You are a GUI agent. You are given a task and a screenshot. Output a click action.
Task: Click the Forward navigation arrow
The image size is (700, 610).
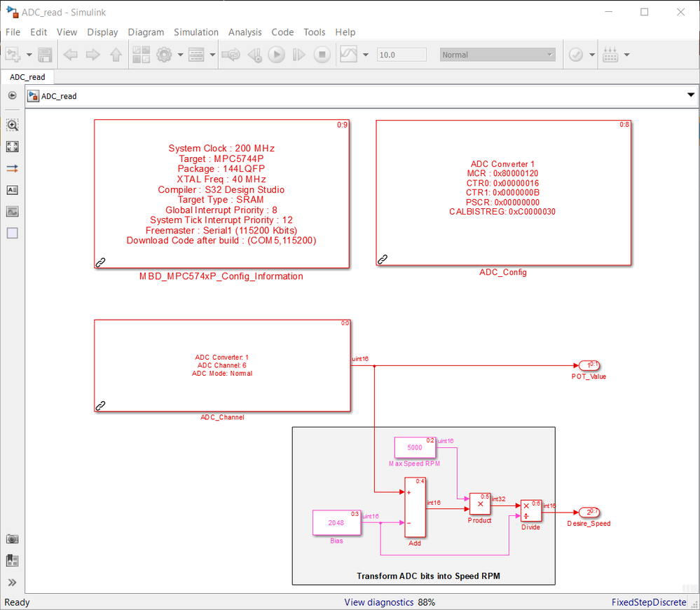[93, 55]
